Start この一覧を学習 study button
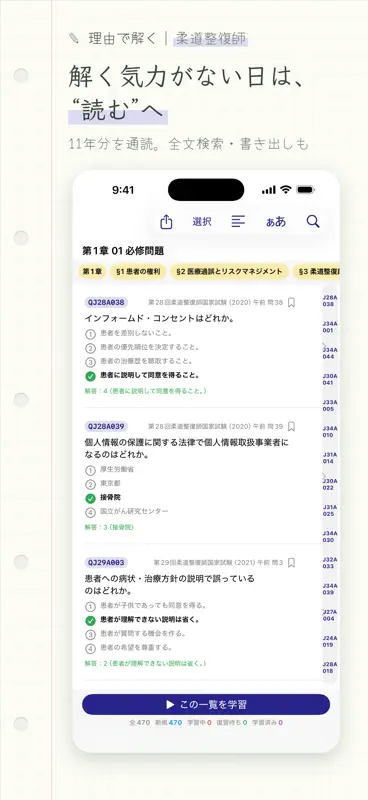Image resolution: width=368 pixels, height=800 pixels. point(206,705)
